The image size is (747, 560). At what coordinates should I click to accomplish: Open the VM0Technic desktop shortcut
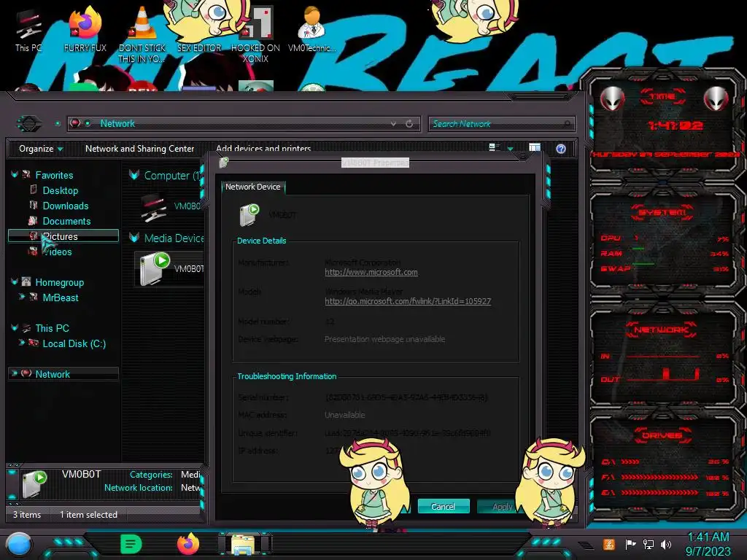tap(312, 29)
